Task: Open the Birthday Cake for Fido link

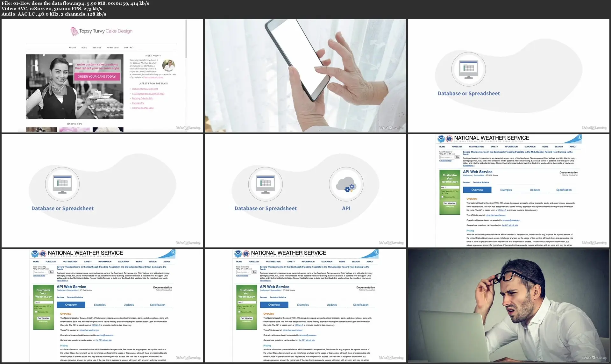Action: (143, 98)
